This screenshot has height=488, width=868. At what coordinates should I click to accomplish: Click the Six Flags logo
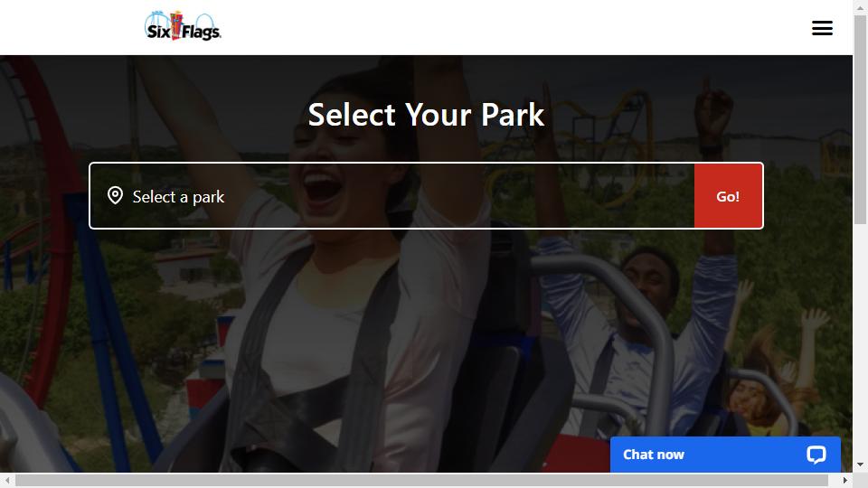(183, 26)
